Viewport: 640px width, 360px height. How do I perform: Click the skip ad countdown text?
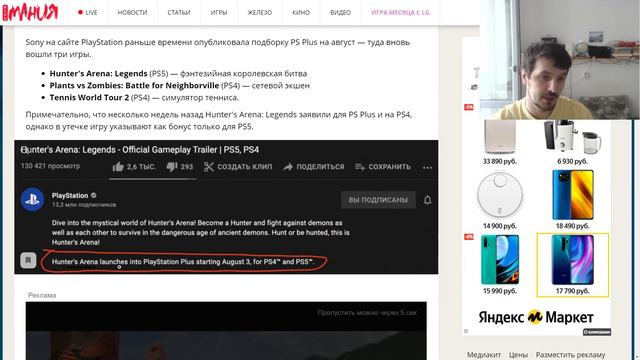[x=367, y=313]
